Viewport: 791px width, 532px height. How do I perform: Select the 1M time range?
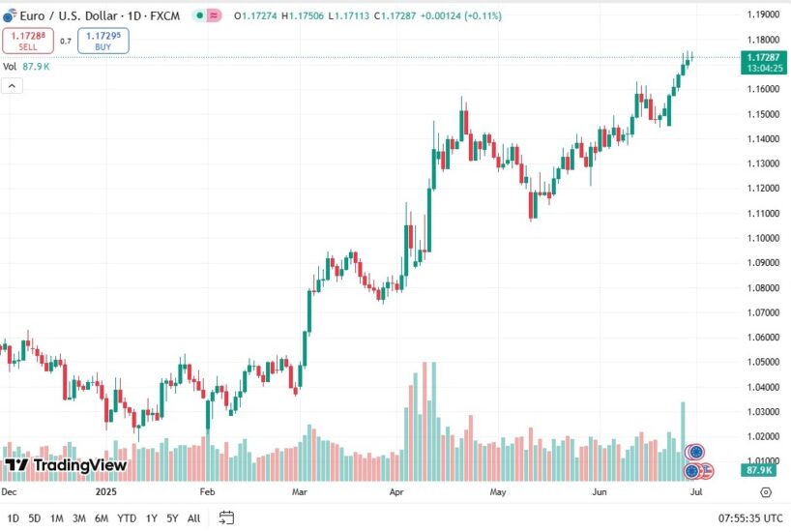(x=57, y=517)
